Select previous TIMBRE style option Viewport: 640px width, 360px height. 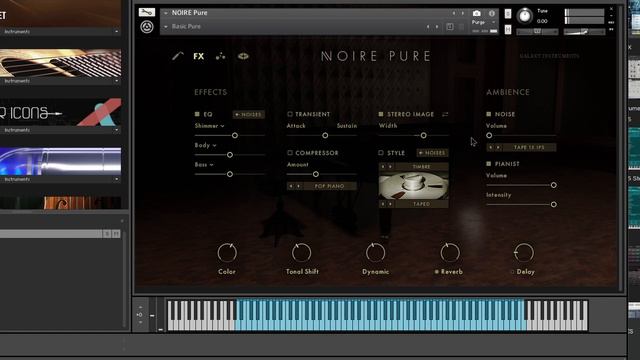[383, 167]
